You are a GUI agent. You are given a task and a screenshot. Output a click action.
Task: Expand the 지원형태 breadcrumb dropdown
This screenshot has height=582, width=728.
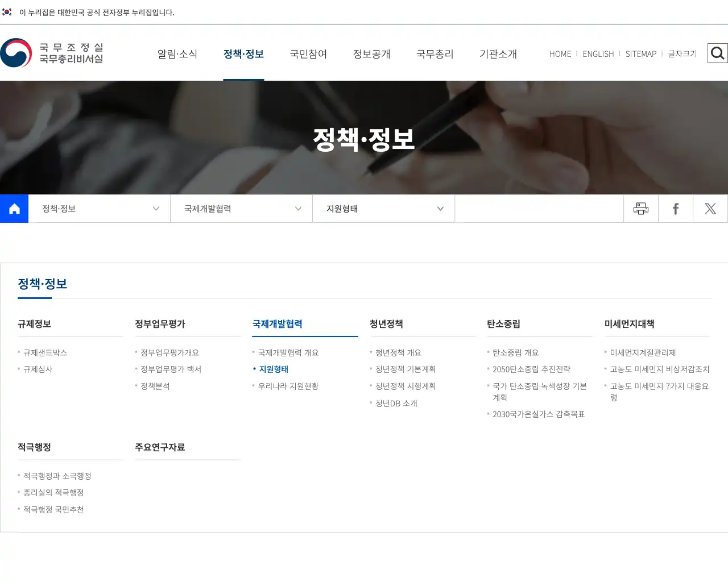384,209
